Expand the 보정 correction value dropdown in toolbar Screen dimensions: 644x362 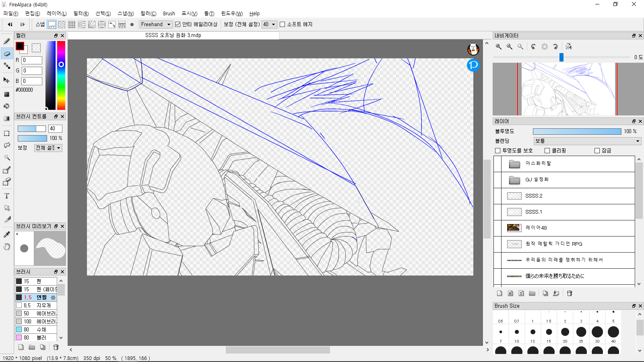click(269, 25)
